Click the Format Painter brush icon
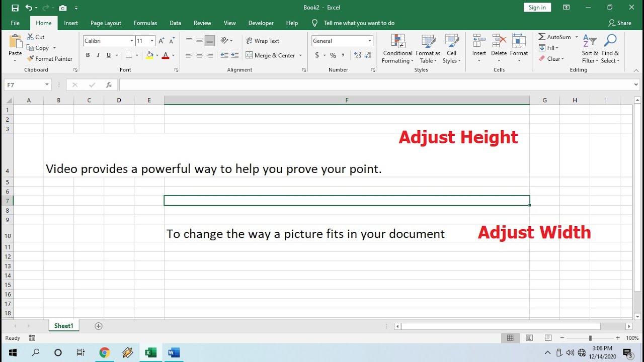644x362 pixels. point(31,59)
